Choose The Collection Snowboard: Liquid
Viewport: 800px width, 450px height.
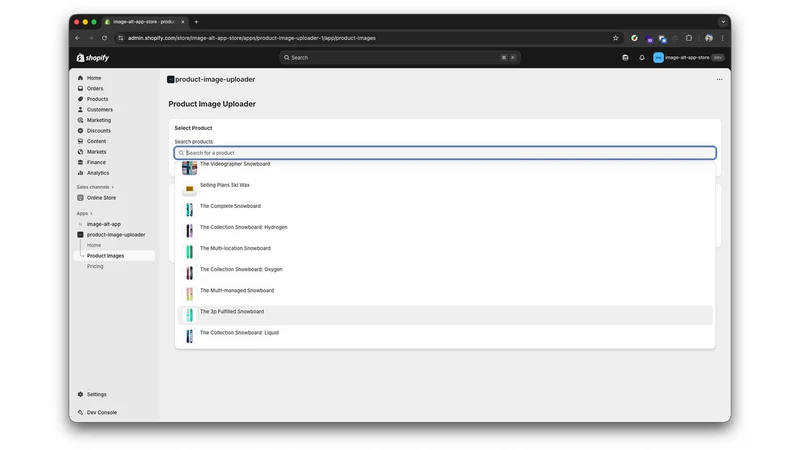pos(445,336)
